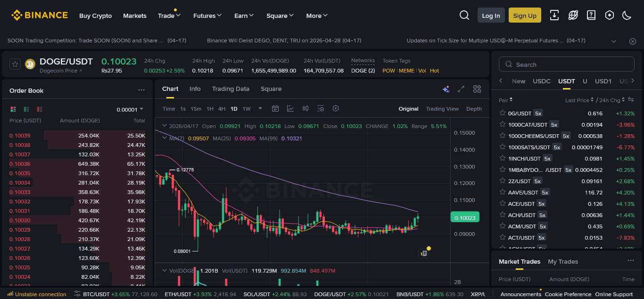Image resolution: width=644 pixels, height=299 pixels.
Task: Open the help center question icon
Action: (x=591, y=16)
